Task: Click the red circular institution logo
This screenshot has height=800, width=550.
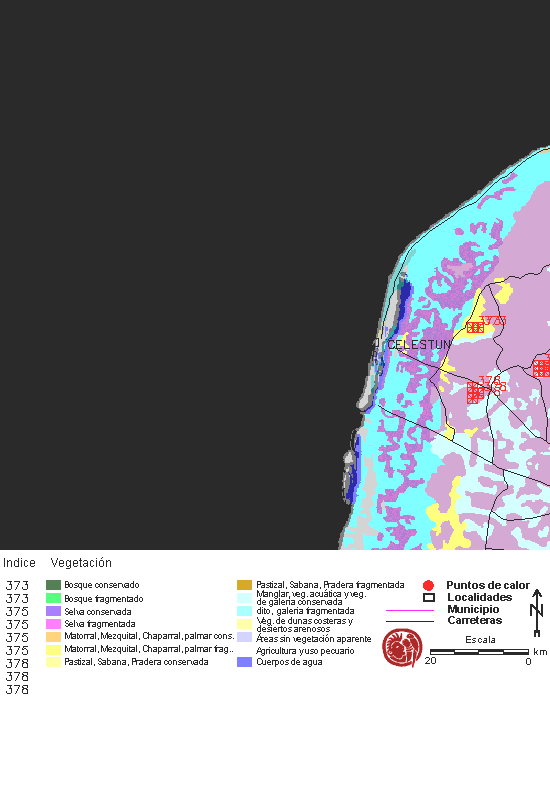Action: pyautogui.click(x=402, y=648)
